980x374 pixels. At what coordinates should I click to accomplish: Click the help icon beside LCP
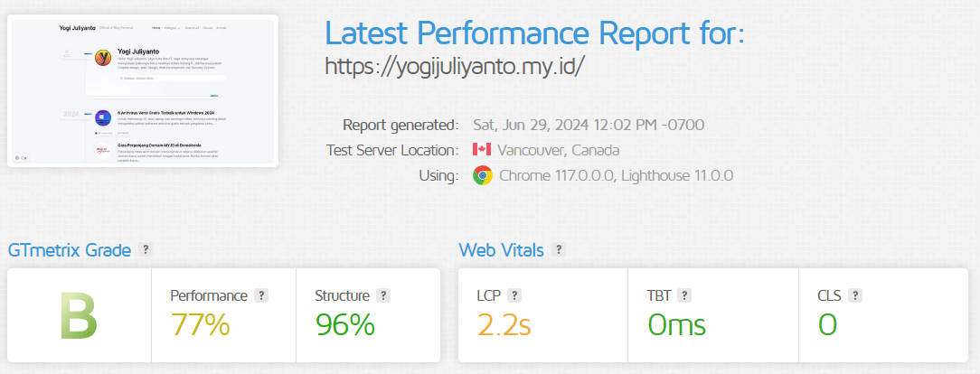(514, 296)
